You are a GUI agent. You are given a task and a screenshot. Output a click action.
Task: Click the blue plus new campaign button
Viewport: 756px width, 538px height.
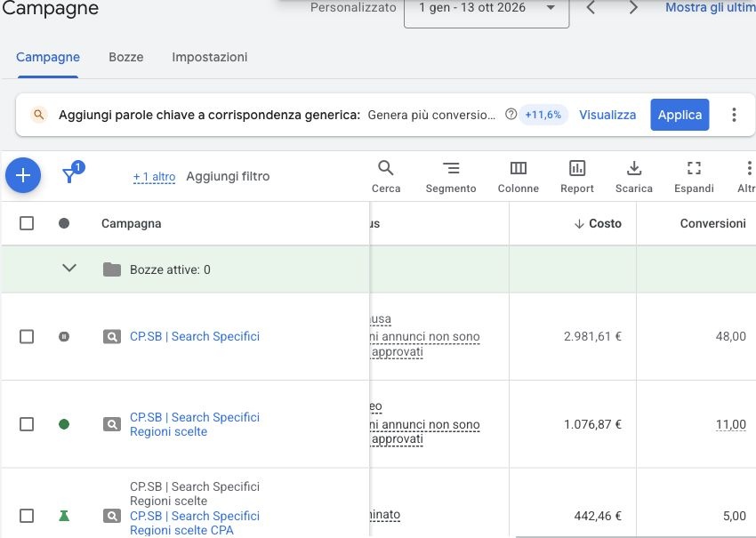pyautogui.click(x=23, y=175)
